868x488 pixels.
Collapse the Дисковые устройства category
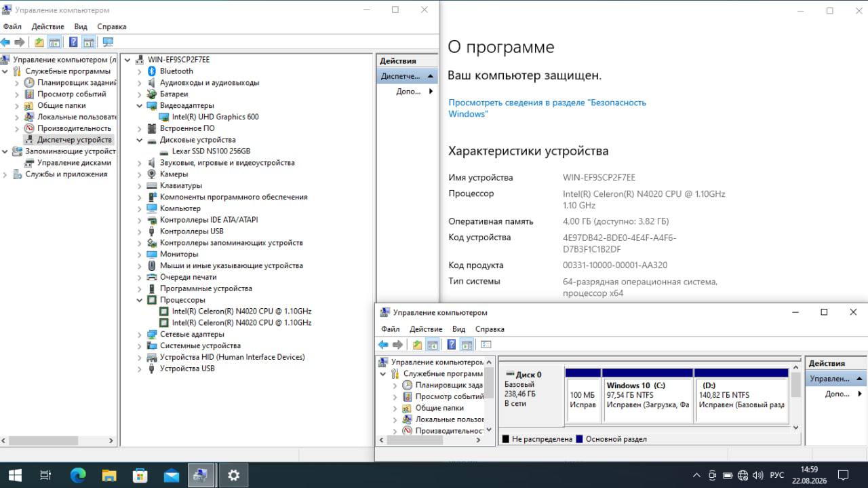click(140, 140)
